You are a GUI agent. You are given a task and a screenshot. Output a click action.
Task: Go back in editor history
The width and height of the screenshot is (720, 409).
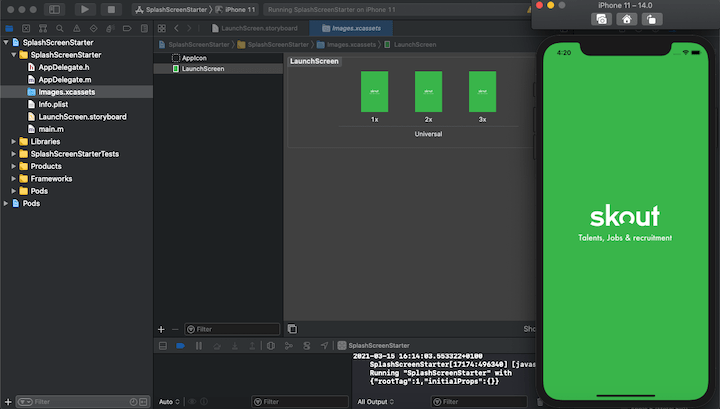[x=176, y=28]
